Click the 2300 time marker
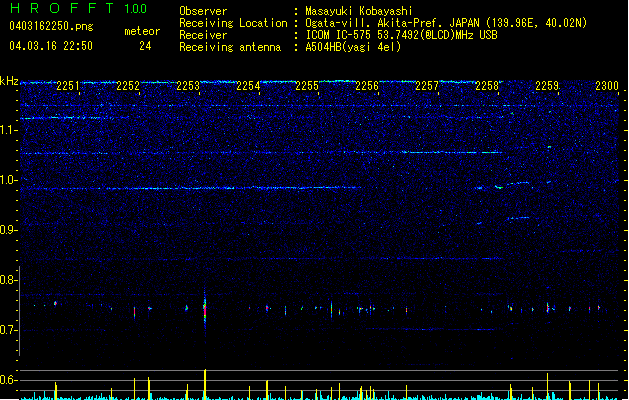Image resolution: width=629 pixels, height=400 pixels. coord(607,86)
